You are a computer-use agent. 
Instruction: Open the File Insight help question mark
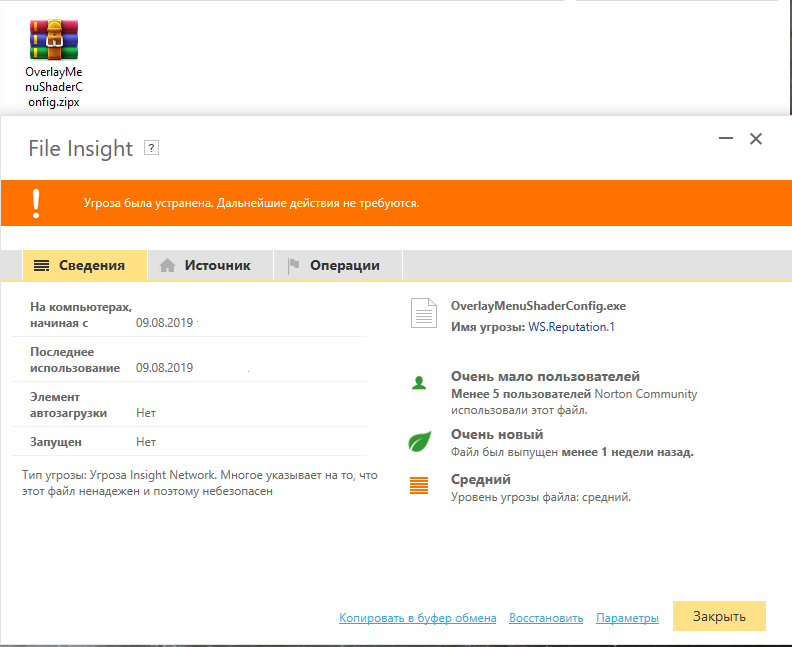[x=152, y=148]
